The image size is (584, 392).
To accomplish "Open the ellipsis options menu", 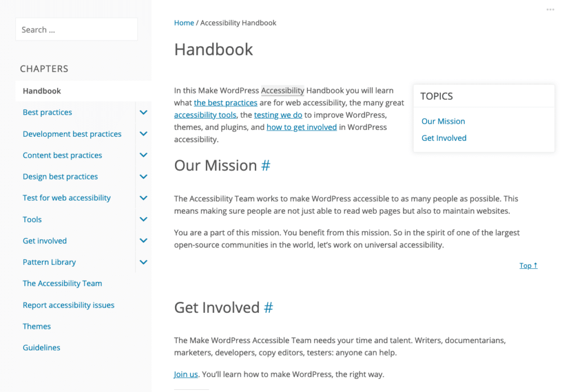I will click(550, 9).
